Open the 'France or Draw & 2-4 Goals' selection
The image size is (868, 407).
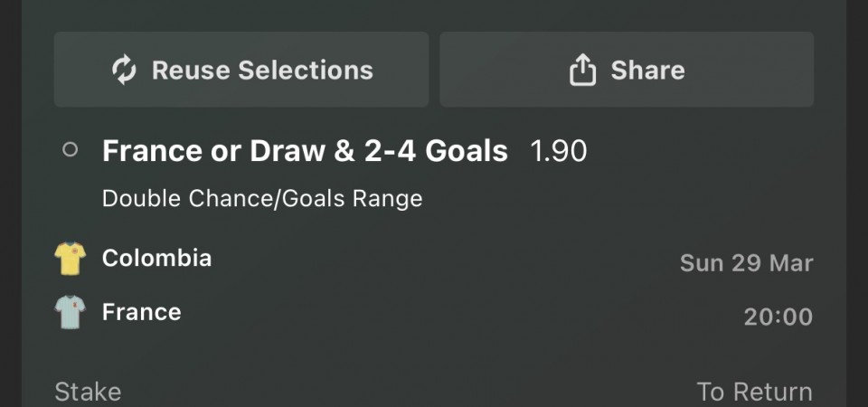tap(305, 151)
